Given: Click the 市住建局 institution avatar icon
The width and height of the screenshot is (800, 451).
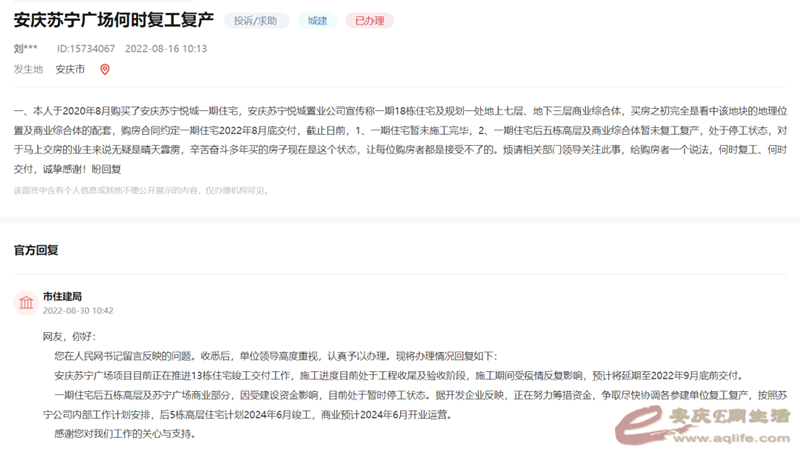Looking at the screenshot, I should (24, 303).
